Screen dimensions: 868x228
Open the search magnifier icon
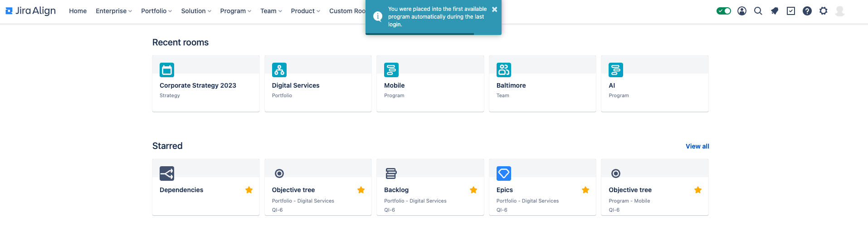click(x=758, y=11)
